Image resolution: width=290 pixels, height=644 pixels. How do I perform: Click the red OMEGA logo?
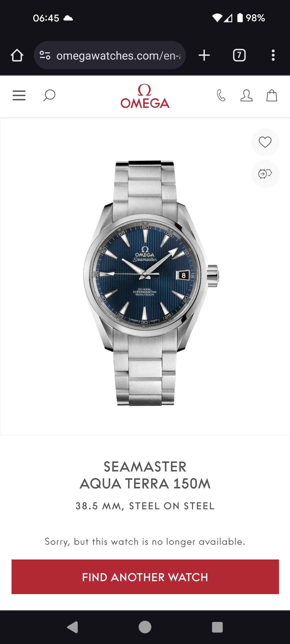tap(145, 96)
